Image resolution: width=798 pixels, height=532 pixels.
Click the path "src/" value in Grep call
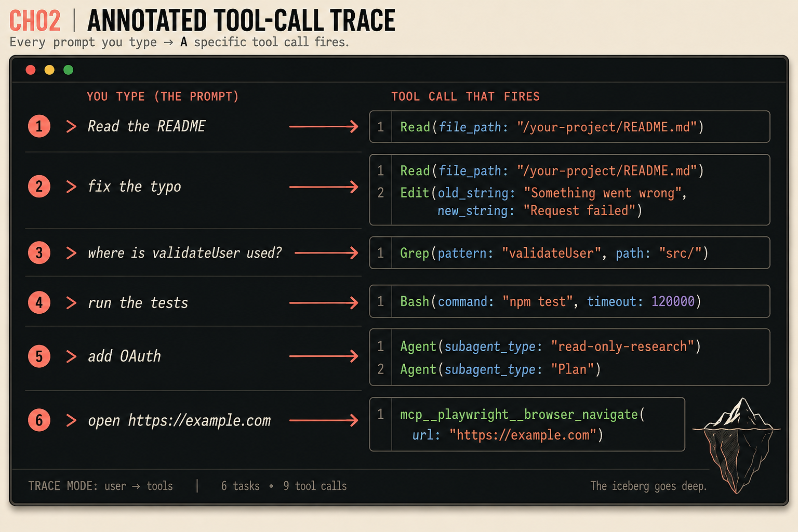tap(681, 254)
